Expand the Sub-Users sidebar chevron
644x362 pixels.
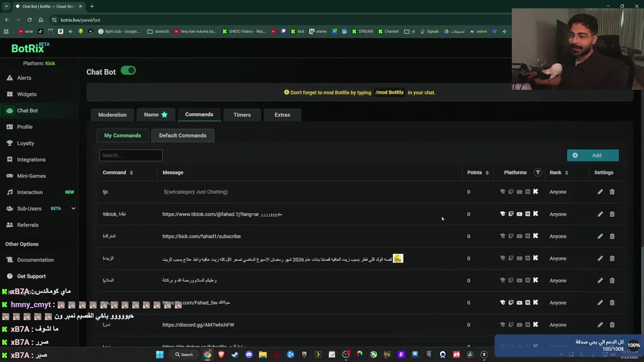(73, 209)
